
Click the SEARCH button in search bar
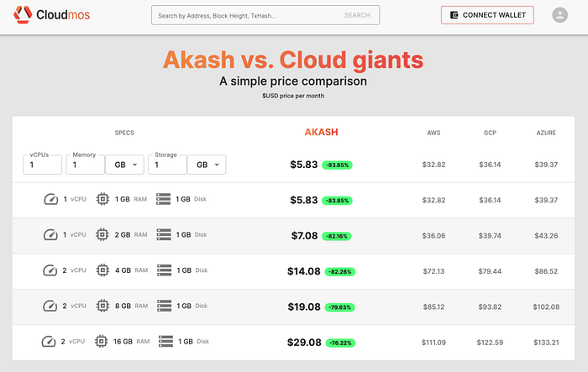coord(357,15)
